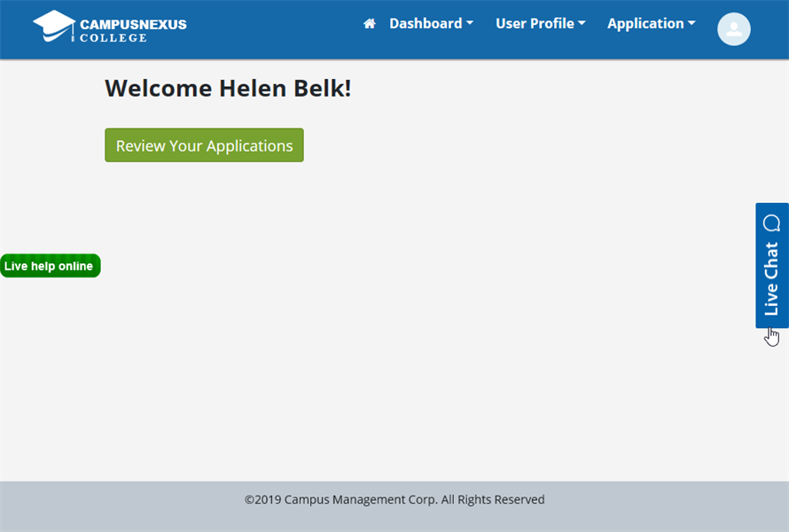Click the CAMPUSNEXUS logo text

133,24
